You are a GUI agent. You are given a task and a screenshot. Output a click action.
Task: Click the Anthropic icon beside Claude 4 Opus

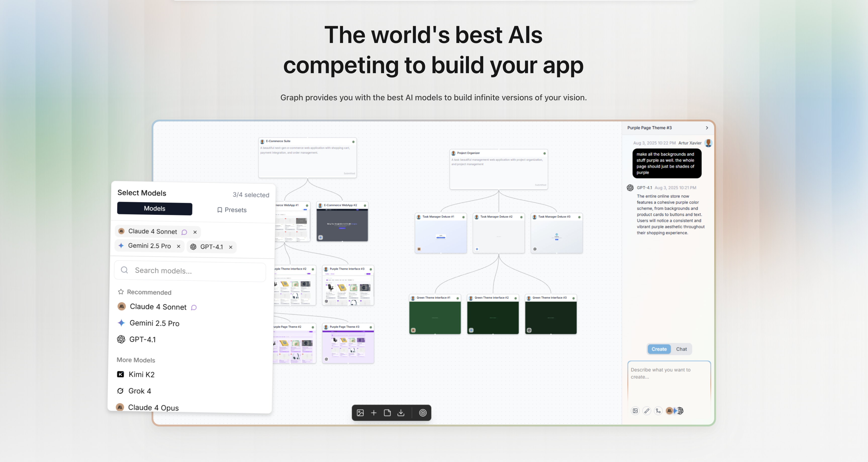pos(120,407)
